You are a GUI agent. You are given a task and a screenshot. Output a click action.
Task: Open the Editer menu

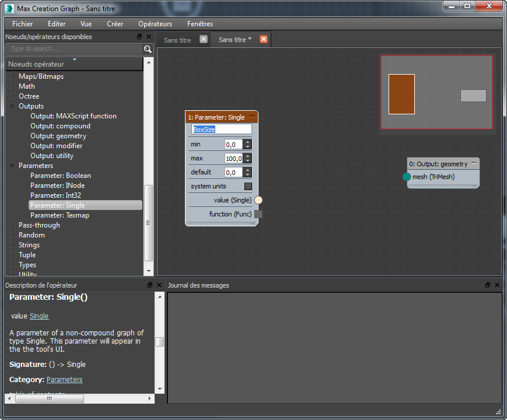click(x=57, y=24)
